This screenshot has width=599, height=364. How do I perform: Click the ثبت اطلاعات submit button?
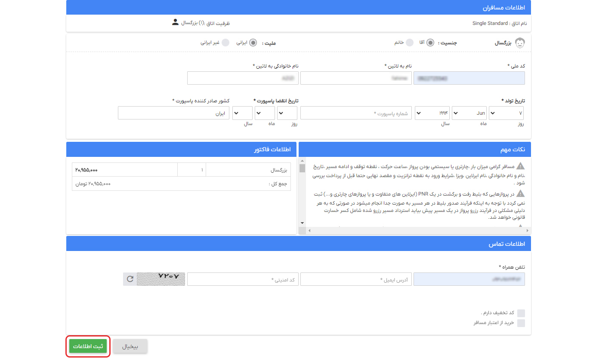(x=88, y=346)
